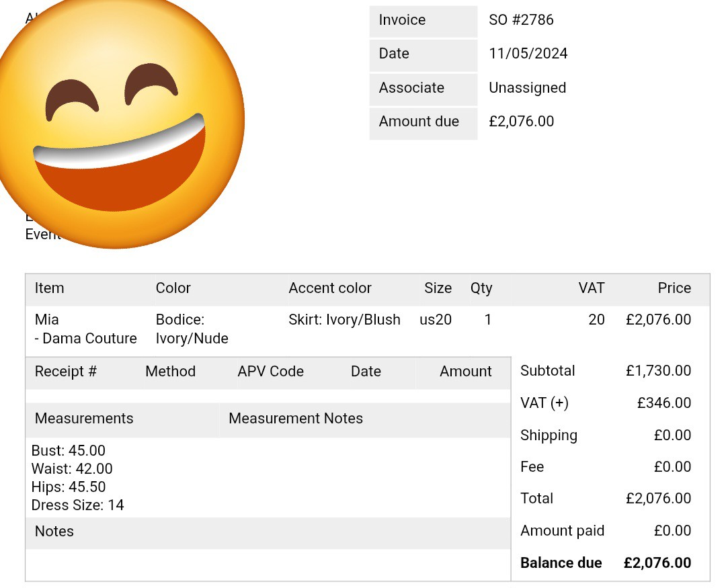Select the Unassigned associate value
726x588 pixels.
pyautogui.click(x=528, y=87)
